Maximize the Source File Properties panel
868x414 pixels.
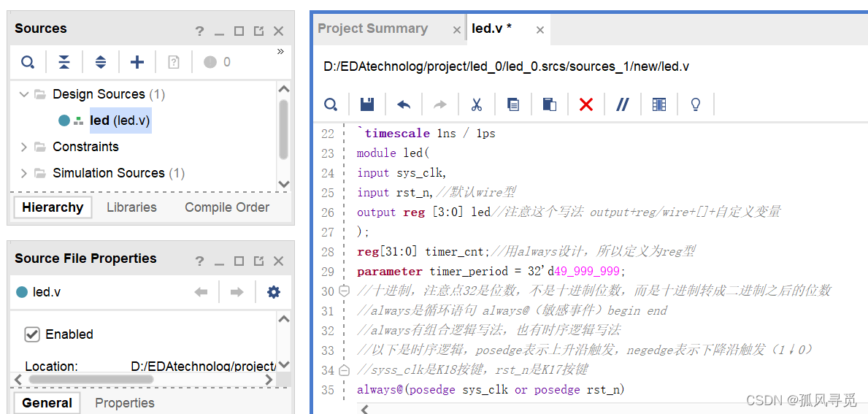239,261
